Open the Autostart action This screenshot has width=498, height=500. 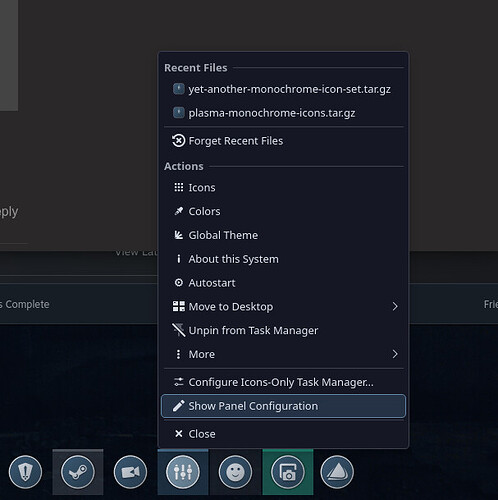coord(283,283)
